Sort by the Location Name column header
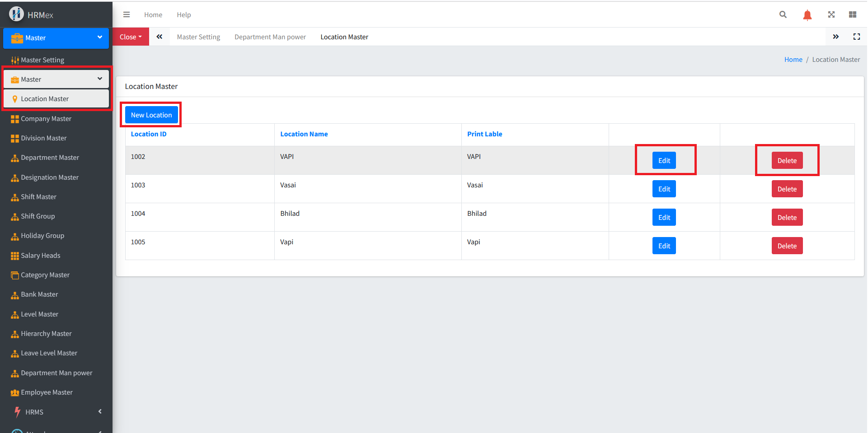Viewport: 868px width, 433px height. 304,134
